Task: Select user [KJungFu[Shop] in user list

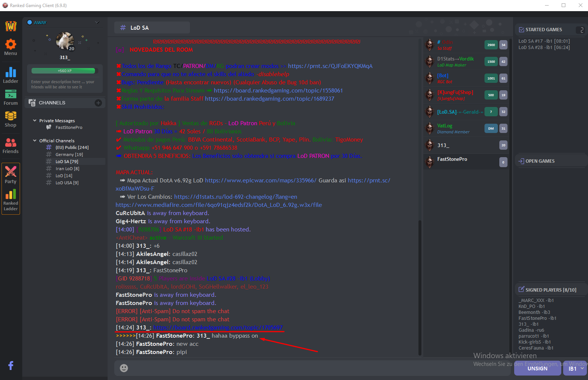Action: click(x=466, y=95)
